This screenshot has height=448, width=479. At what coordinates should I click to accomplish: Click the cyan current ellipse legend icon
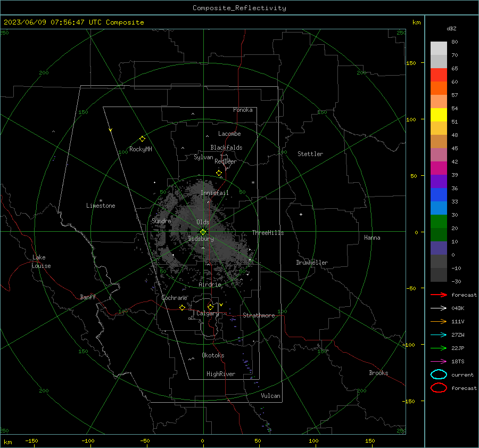tap(439, 374)
